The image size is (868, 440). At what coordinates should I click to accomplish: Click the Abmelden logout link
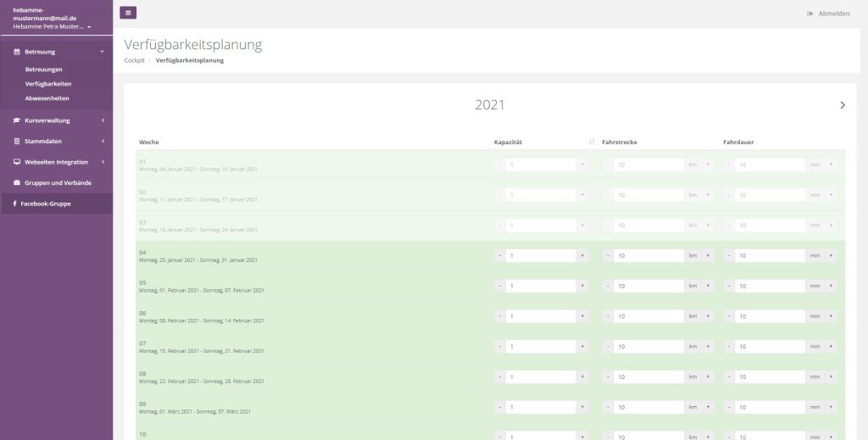[828, 14]
